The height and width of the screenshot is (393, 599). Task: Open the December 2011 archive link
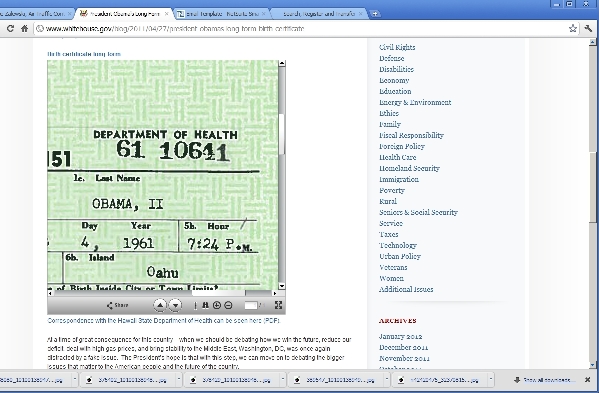[403, 348]
